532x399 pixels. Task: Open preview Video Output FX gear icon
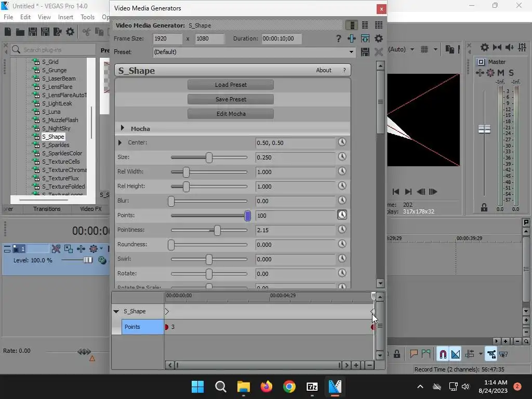485,47
